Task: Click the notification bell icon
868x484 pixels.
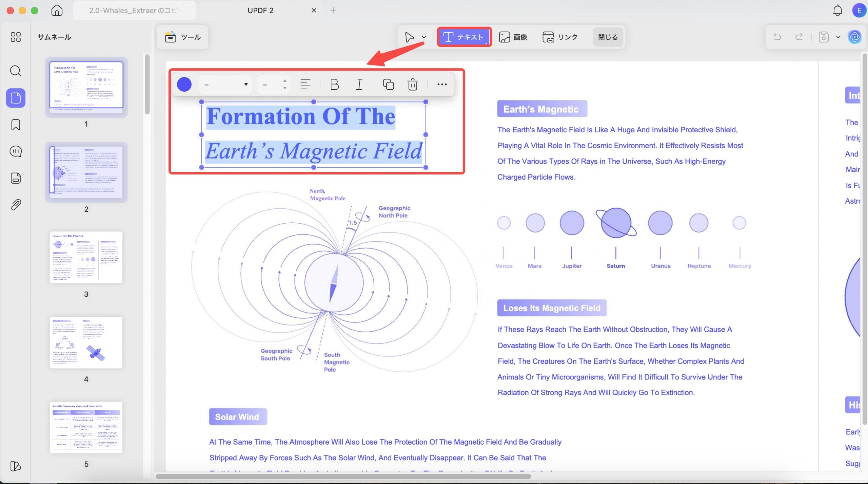Action: pos(837,10)
